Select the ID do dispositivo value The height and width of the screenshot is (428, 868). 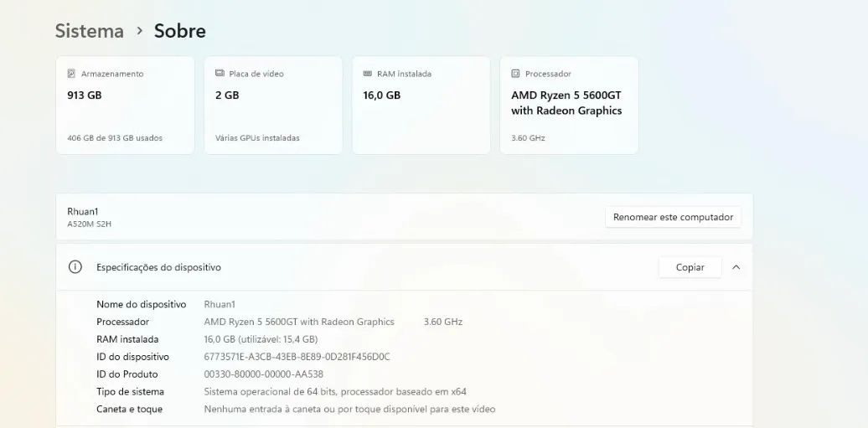coord(297,357)
